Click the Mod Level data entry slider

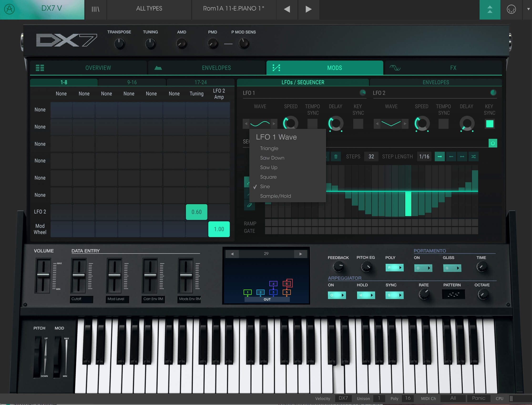(114, 275)
